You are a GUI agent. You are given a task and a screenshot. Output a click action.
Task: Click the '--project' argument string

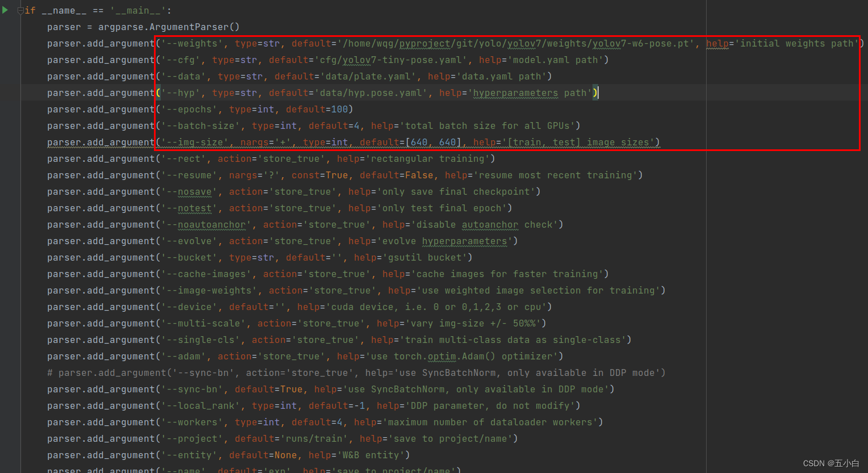(x=192, y=439)
